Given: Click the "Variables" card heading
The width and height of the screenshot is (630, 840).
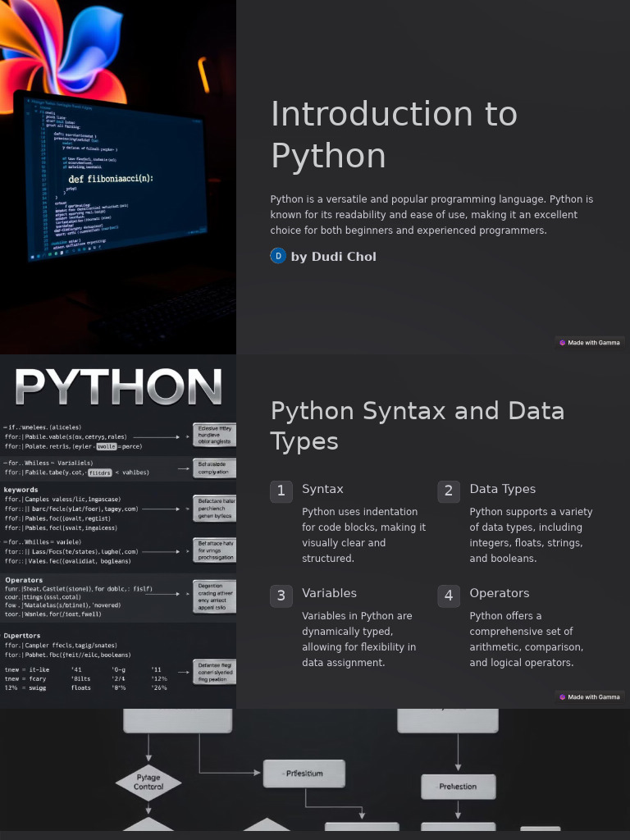Looking at the screenshot, I should pos(329,593).
